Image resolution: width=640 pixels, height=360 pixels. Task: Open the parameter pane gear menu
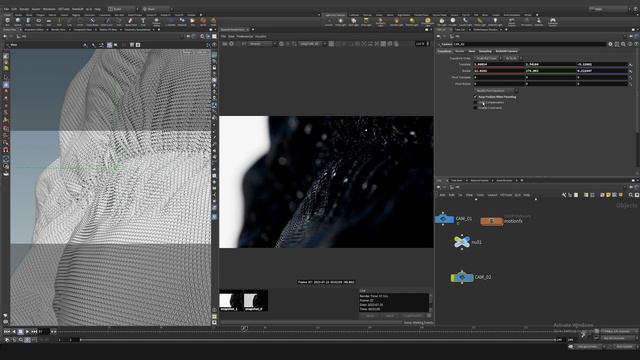tap(610, 44)
